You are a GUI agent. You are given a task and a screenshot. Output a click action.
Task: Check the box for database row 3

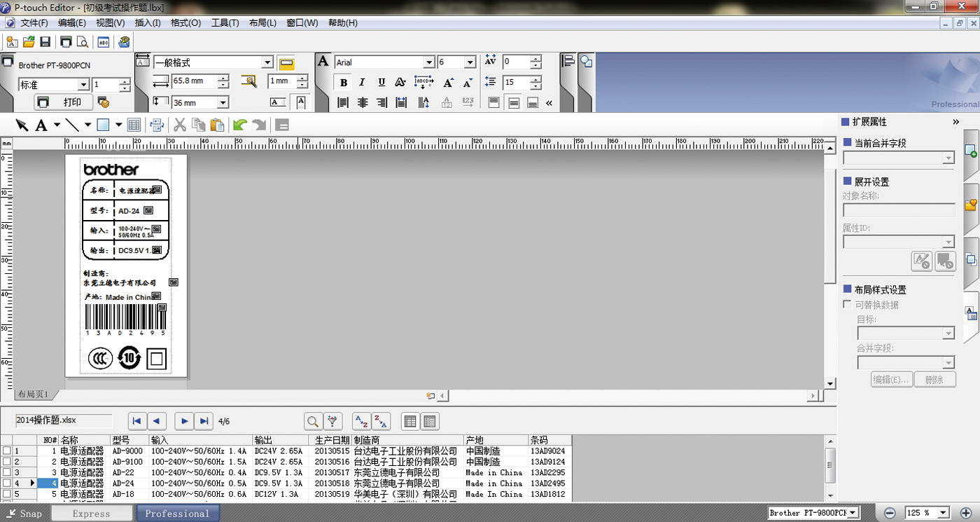click(7, 472)
